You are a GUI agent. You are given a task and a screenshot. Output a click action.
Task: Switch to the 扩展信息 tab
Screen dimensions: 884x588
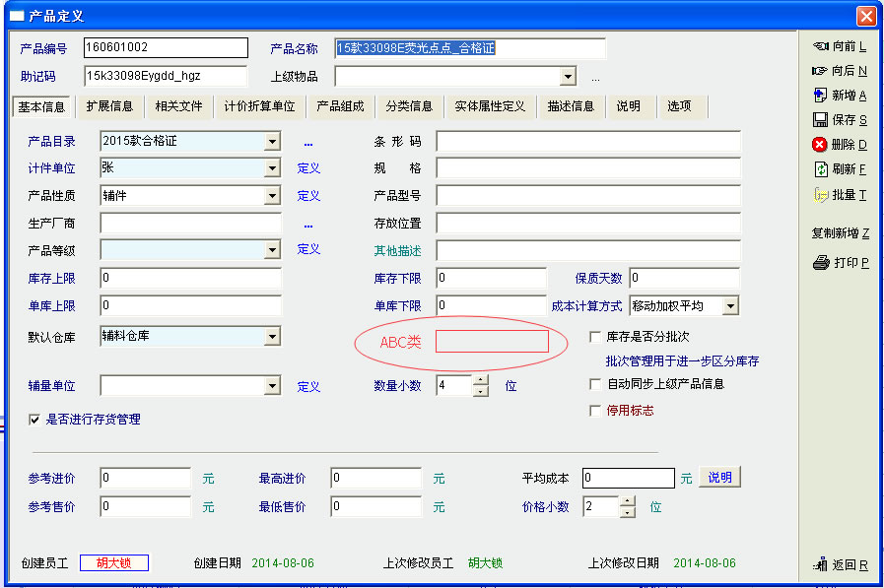pyautogui.click(x=108, y=106)
